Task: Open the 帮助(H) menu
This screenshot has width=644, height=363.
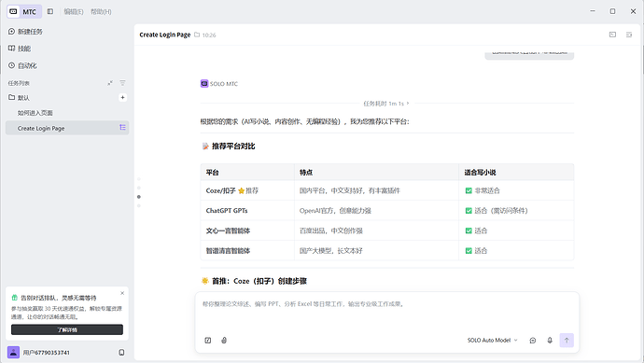Action: [101, 11]
